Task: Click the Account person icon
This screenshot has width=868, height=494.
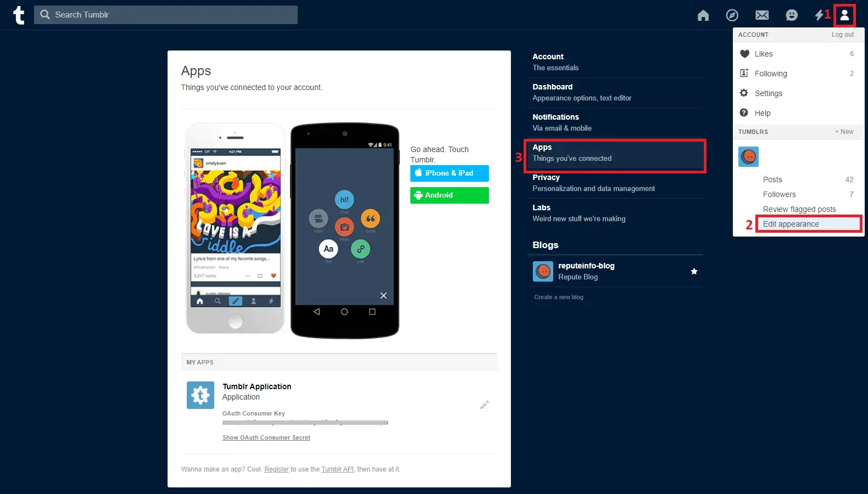Action: [x=844, y=15]
